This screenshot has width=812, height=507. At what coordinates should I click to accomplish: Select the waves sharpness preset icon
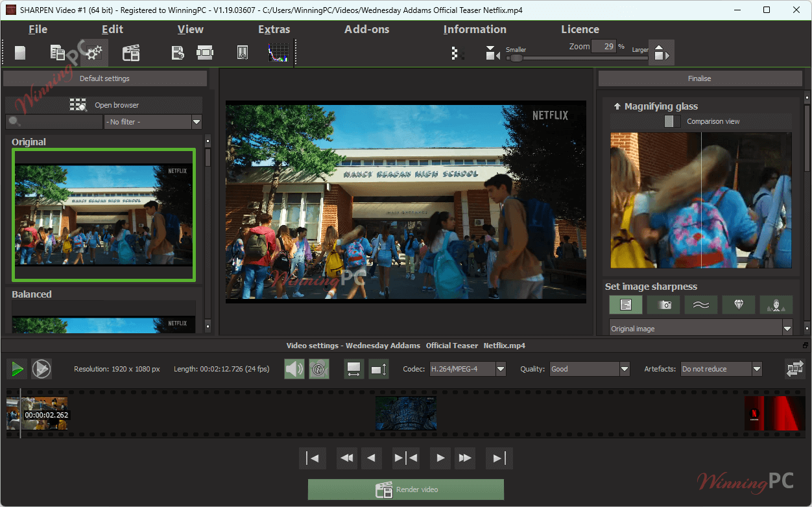point(701,305)
